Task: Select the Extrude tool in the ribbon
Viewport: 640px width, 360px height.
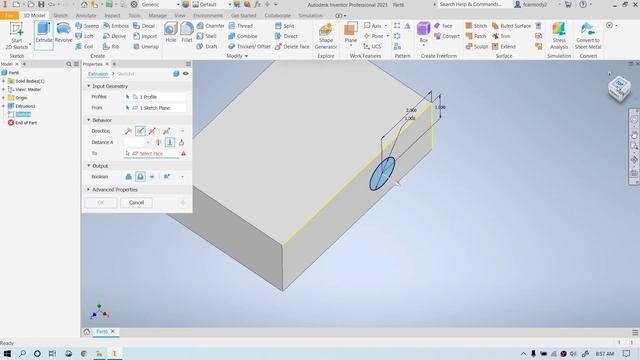Action: (44, 35)
